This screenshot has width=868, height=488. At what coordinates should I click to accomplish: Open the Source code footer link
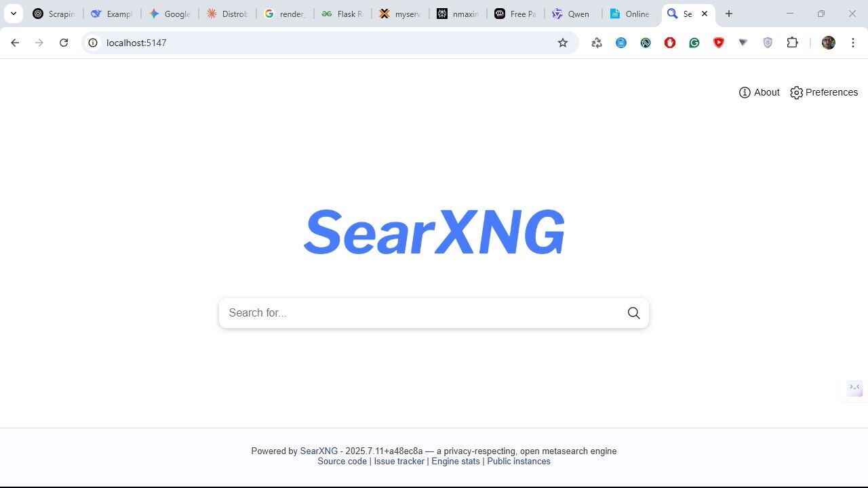(x=342, y=462)
